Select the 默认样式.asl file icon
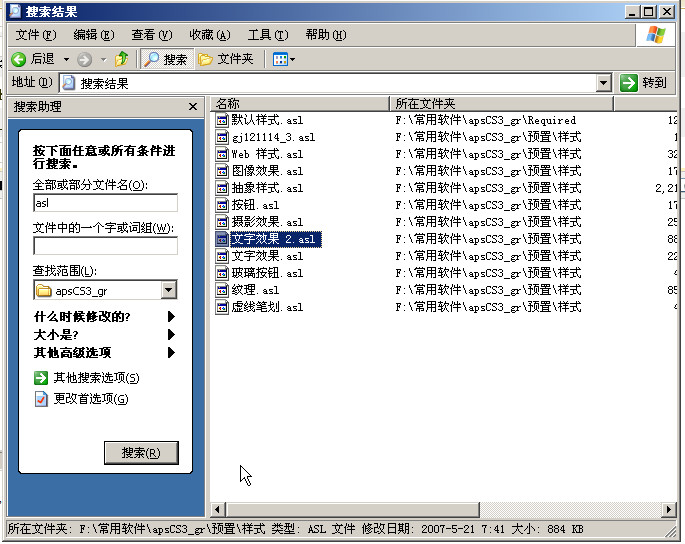685x544 pixels. [223, 120]
